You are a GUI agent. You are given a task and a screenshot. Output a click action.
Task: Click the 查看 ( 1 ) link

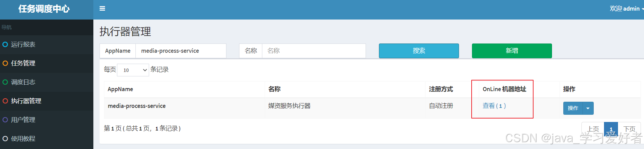click(494, 106)
